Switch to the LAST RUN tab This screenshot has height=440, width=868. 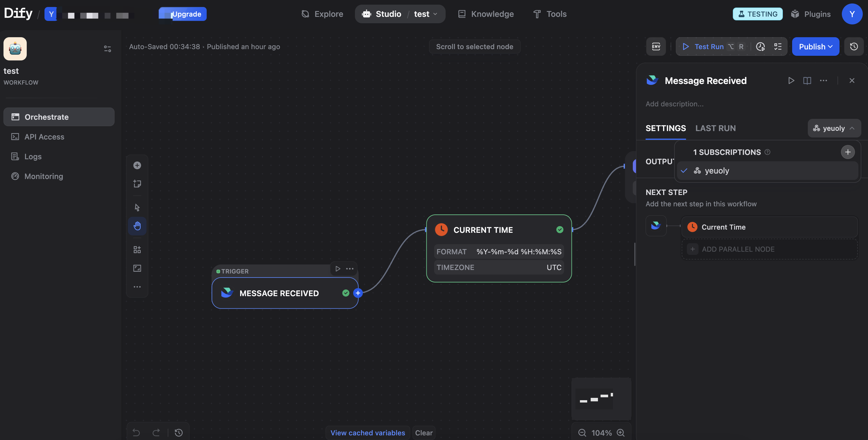(715, 128)
